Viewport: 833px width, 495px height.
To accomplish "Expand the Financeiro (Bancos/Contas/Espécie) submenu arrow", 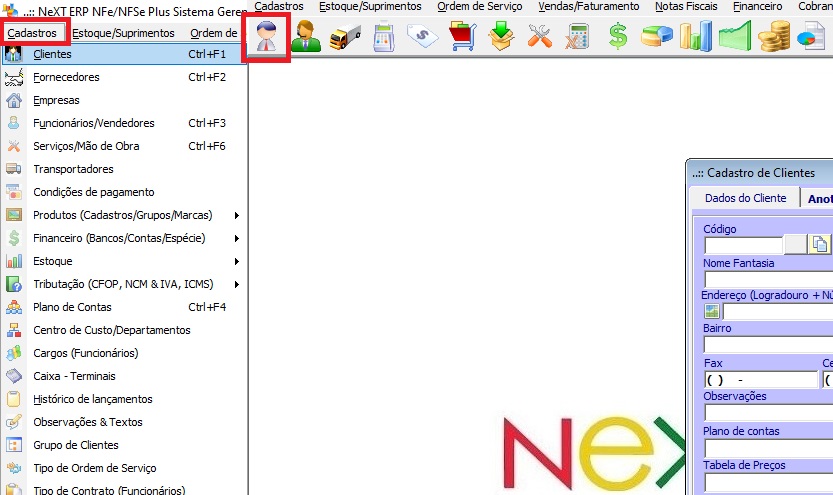I will click(237, 238).
